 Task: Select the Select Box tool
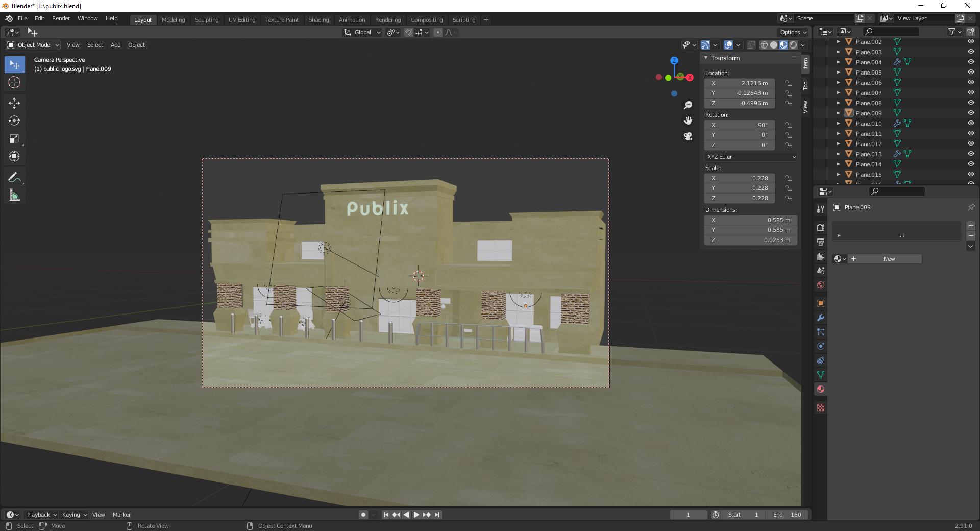click(x=14, y=65)
